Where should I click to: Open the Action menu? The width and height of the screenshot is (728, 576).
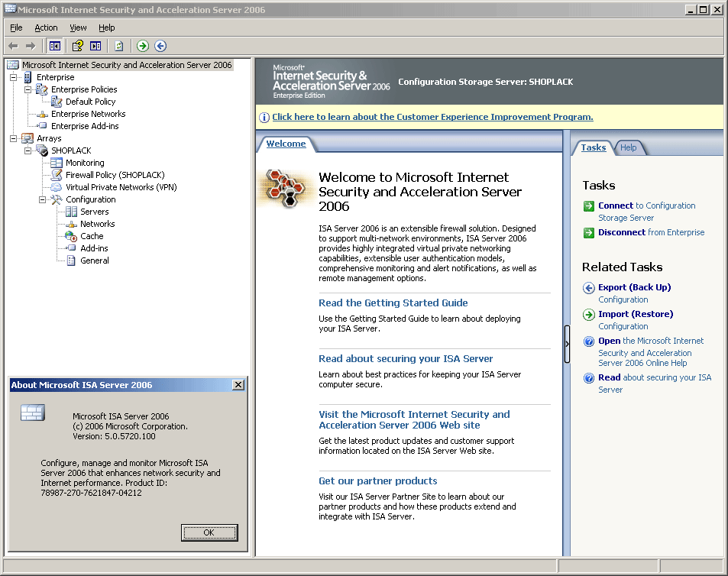(x=46, y=28)
